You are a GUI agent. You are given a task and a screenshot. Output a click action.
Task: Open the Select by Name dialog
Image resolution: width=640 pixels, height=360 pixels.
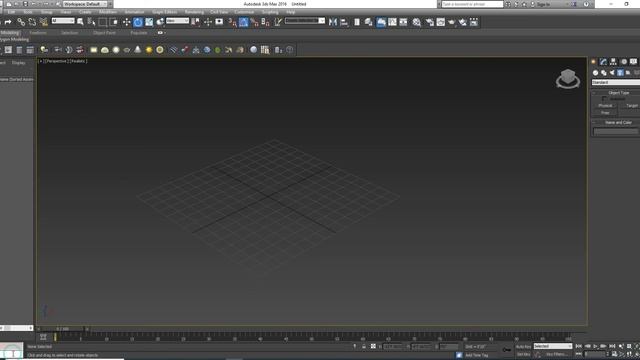tap(91, 22)
